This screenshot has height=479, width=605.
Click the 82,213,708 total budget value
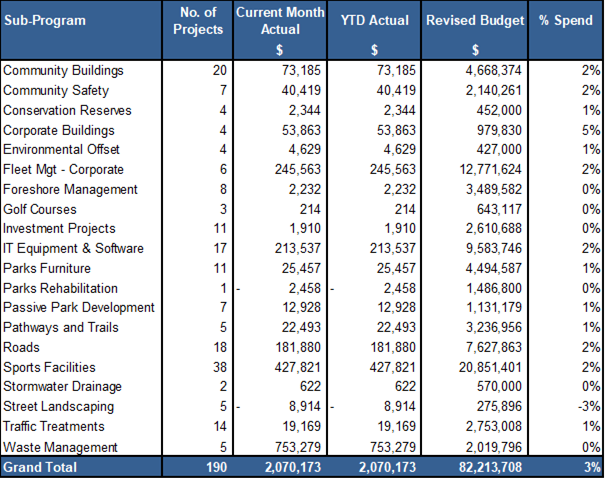click(x=490, y=467)
